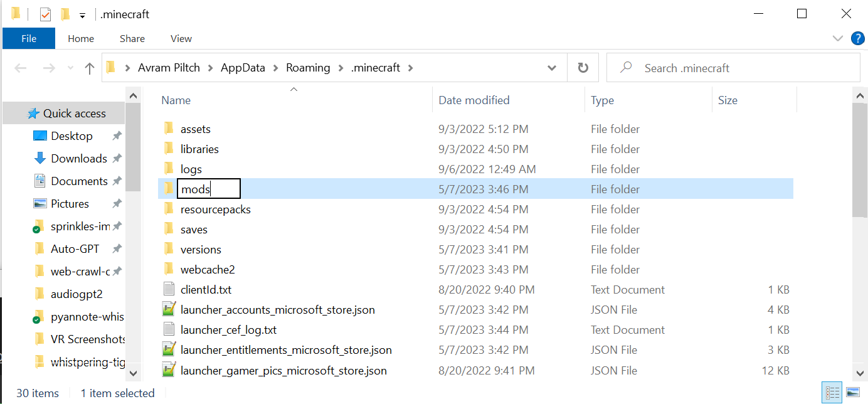Sort by the Name column header
The width and height of the screenshot is (868, 404).
176,100
